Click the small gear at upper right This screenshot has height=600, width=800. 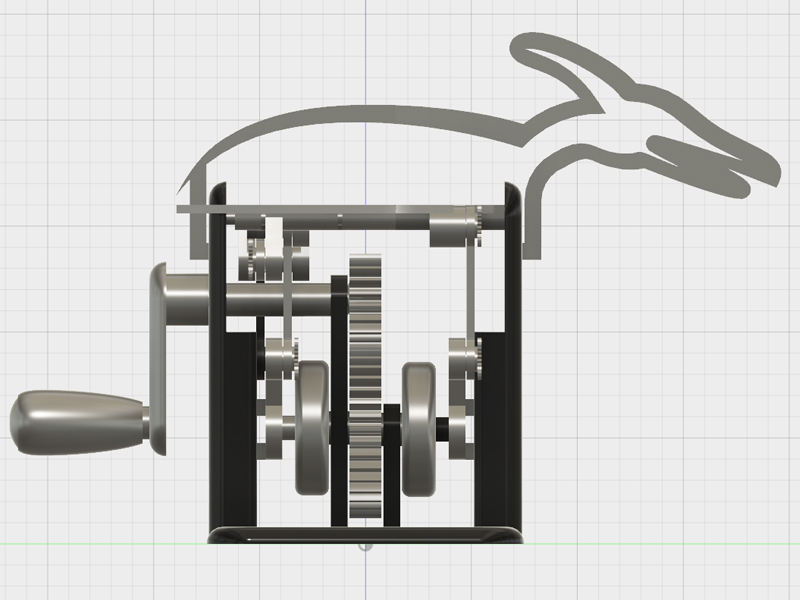pos(479,226)
